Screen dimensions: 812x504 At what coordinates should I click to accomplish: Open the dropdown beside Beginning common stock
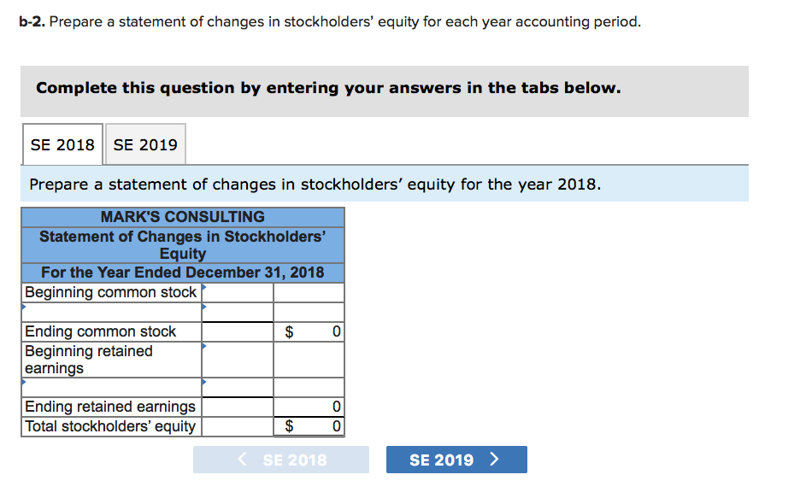click(204, 286)
